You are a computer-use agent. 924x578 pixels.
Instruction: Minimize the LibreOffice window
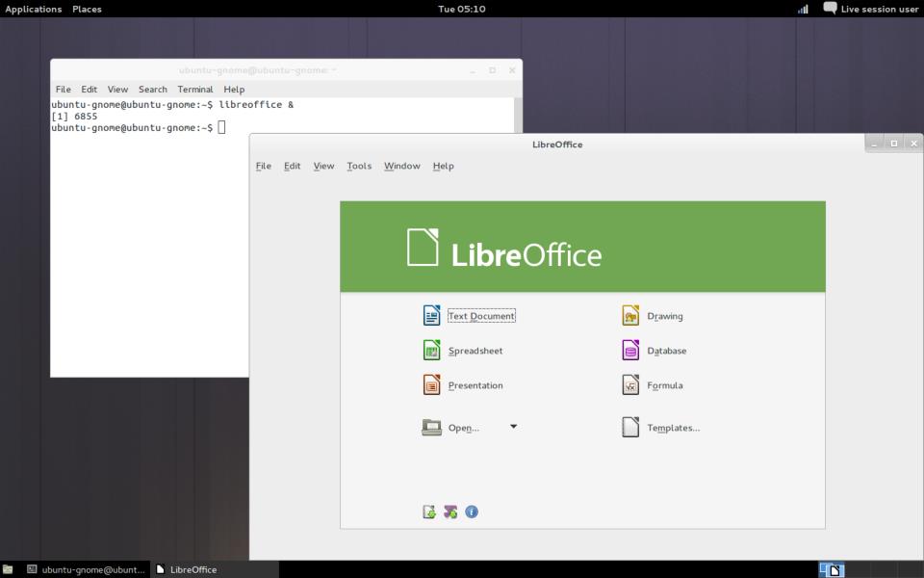click(x=874, y=144)
